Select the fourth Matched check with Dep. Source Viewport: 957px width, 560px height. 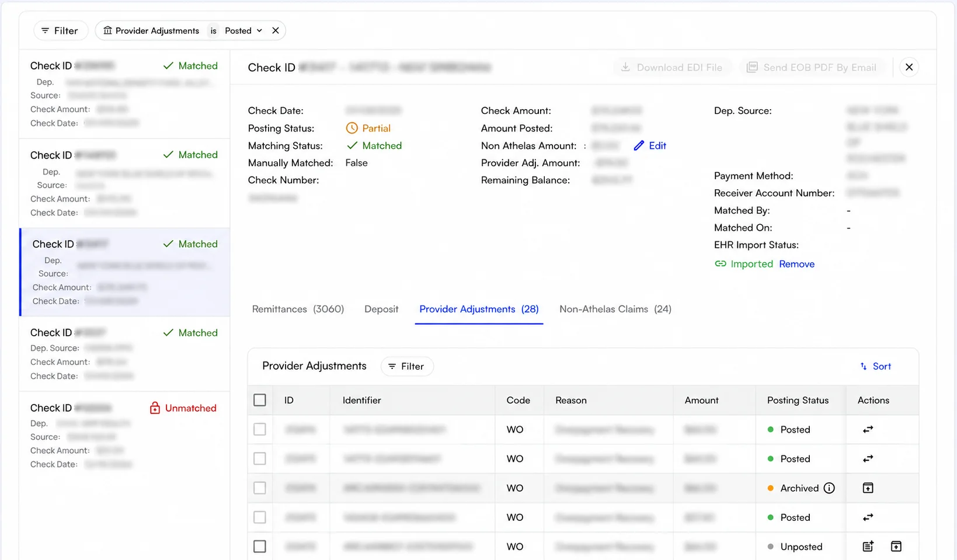pyautogui.click(x=124, y=354)
